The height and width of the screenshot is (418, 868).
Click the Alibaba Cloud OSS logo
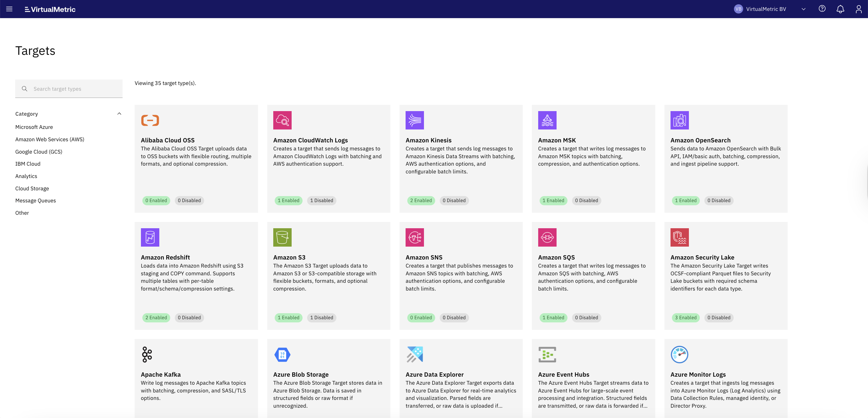coord(150,120)
